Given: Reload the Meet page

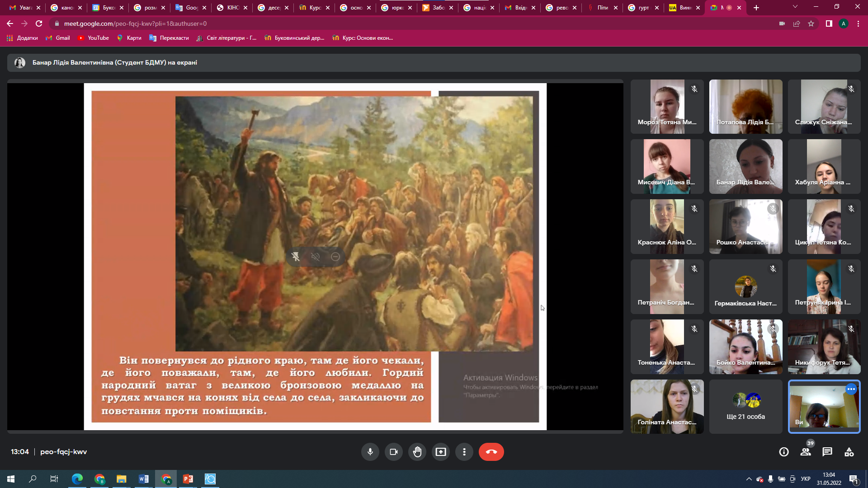Looking at the screenshot, I should 39,23.
